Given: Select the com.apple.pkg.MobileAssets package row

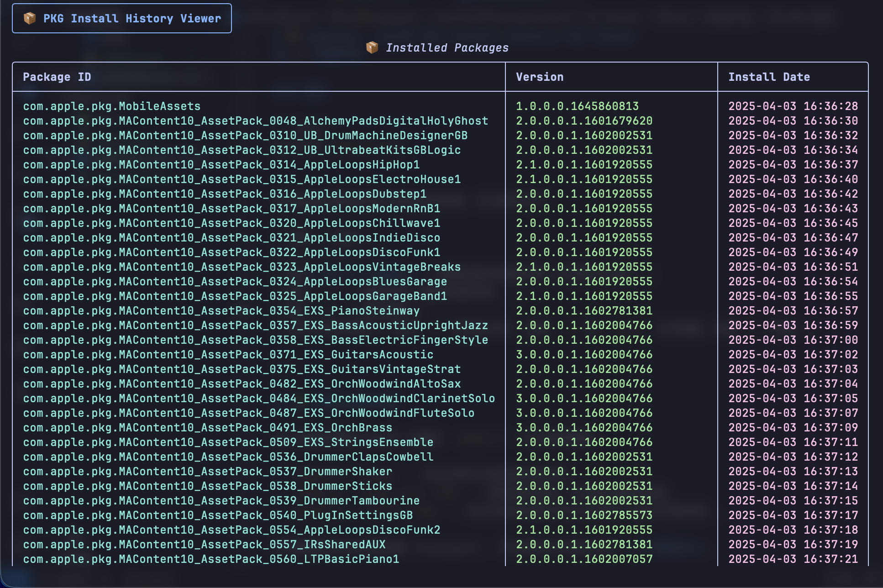Looking at the screenshot, I should pos(441,106).
